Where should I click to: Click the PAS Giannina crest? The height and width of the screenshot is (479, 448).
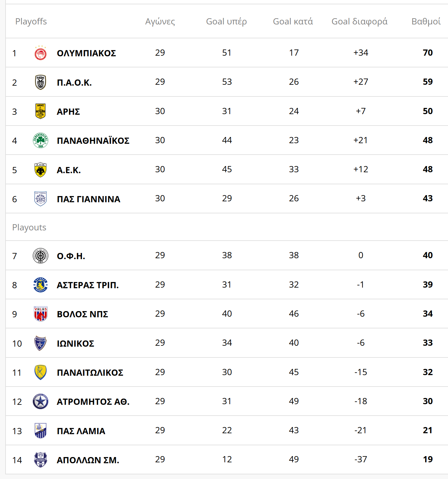click(41, 199)
